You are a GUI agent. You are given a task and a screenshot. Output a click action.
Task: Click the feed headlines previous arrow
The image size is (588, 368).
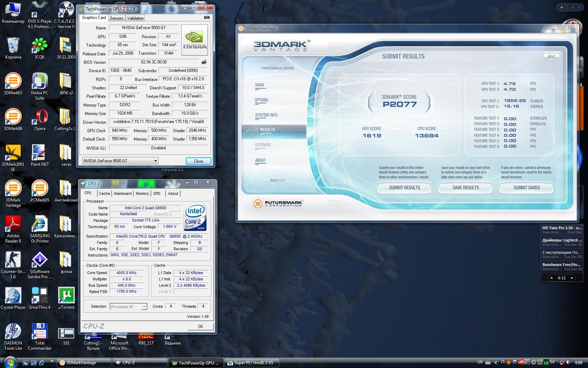coord(552,278)
